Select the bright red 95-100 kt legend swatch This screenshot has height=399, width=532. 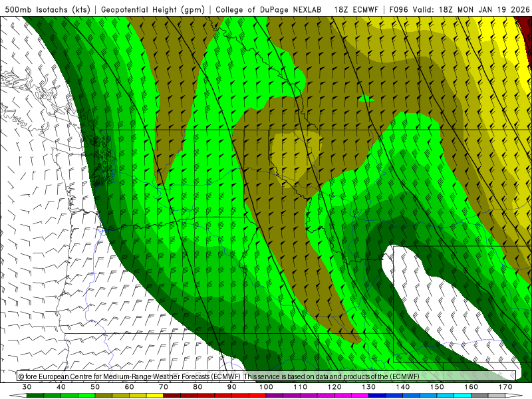tap(257, 396)
